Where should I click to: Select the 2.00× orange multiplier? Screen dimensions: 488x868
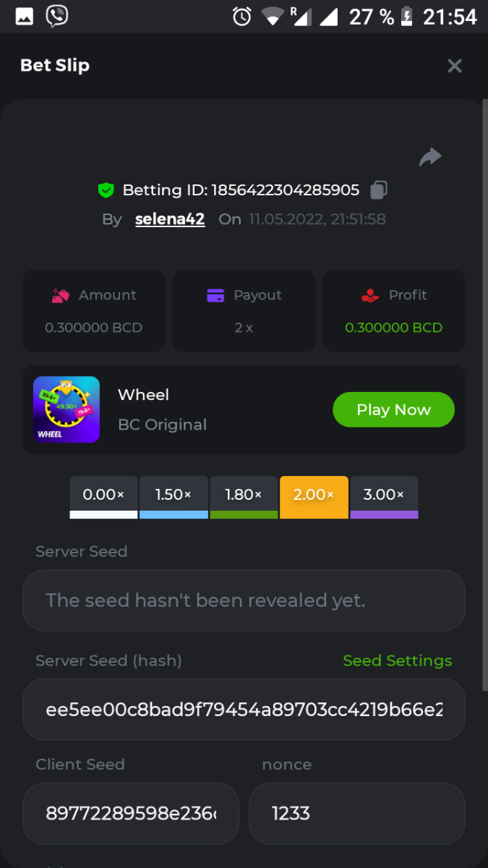[x=314, y=496]
